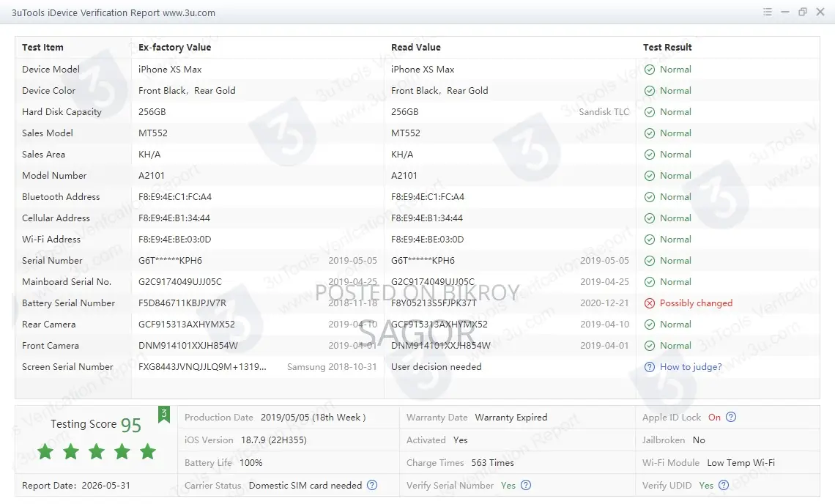Viewport: 835px width, 504px height.
Task: Click the Ex-factory Value column header
Action: click(x=174, y=47)
